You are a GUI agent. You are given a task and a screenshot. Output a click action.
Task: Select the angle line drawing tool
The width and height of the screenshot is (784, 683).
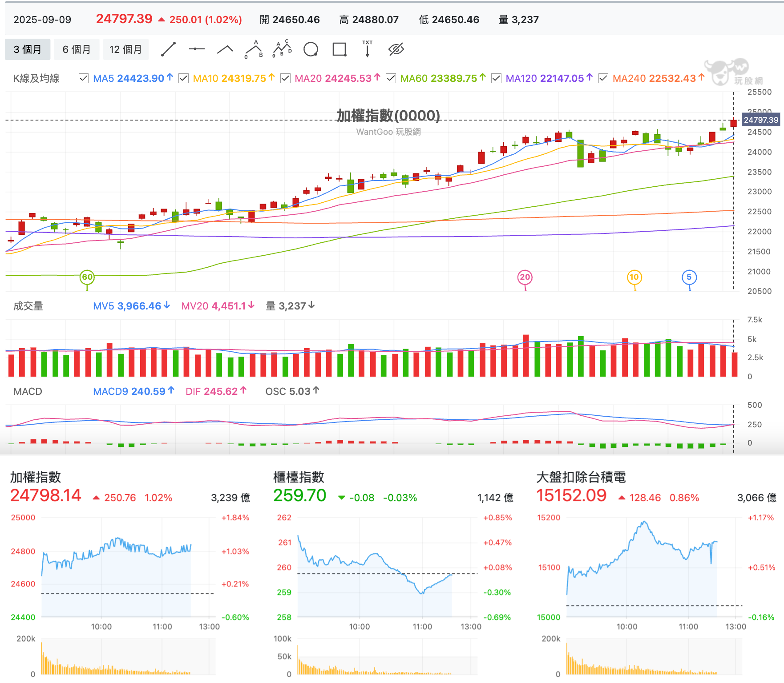point(225,49)
